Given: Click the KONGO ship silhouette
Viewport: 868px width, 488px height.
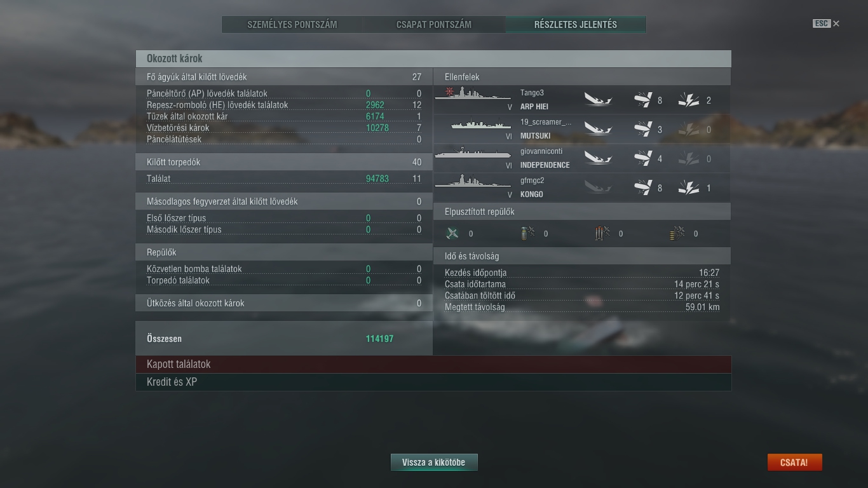Looking at the screenshot, I should tap(473, 184).
